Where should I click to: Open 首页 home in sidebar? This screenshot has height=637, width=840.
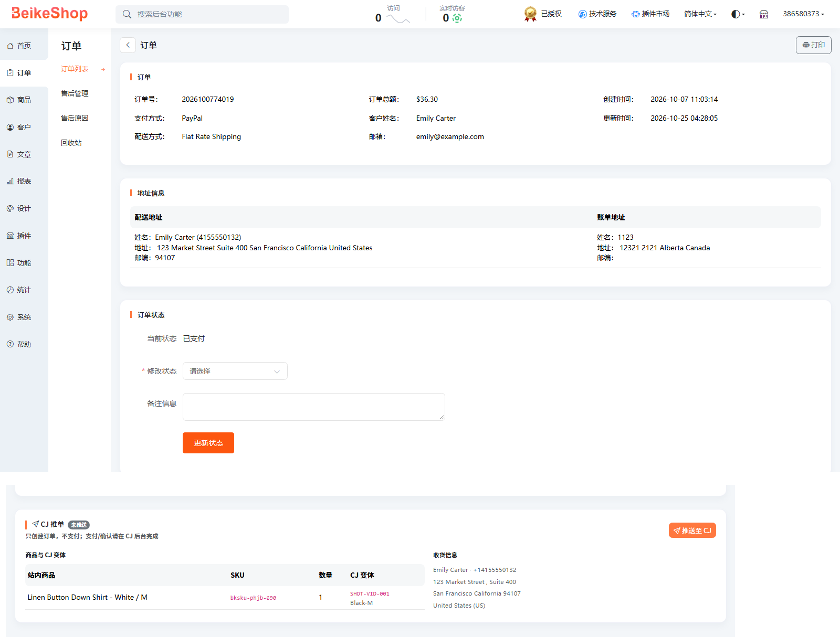click(x=24, y=46)
